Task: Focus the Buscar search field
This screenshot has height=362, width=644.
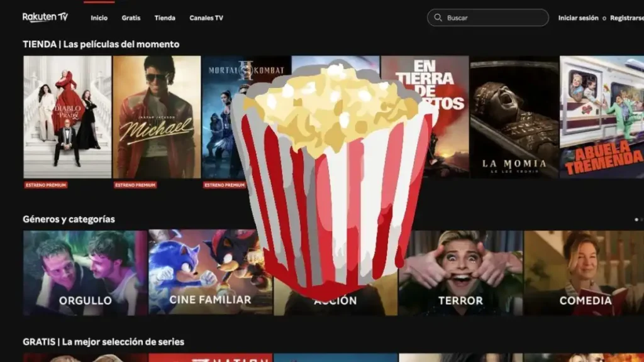Action: point(488,18)
